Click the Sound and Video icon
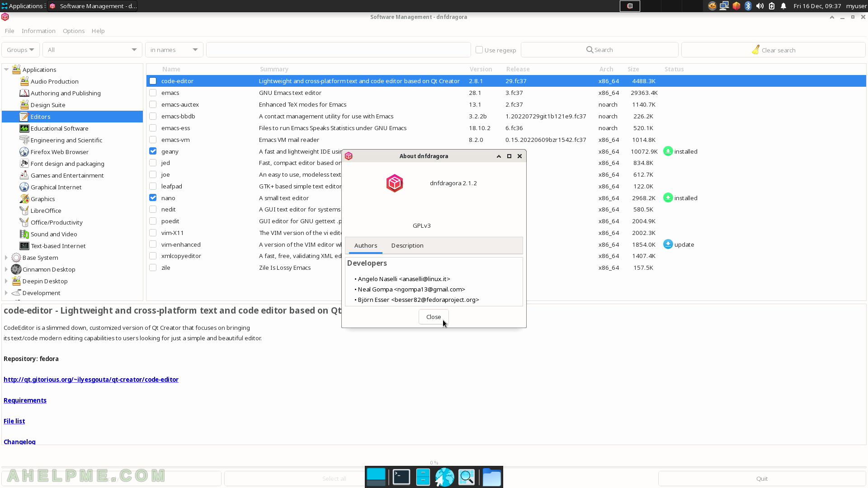The height and width of the screenshot is (488, 868). [x=24, y=234]
